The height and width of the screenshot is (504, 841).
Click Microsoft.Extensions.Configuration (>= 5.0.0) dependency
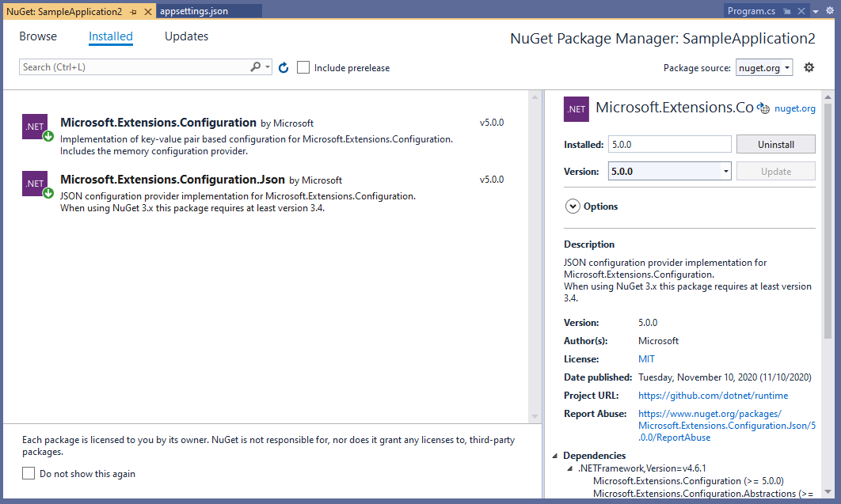[x=688, y=481]
